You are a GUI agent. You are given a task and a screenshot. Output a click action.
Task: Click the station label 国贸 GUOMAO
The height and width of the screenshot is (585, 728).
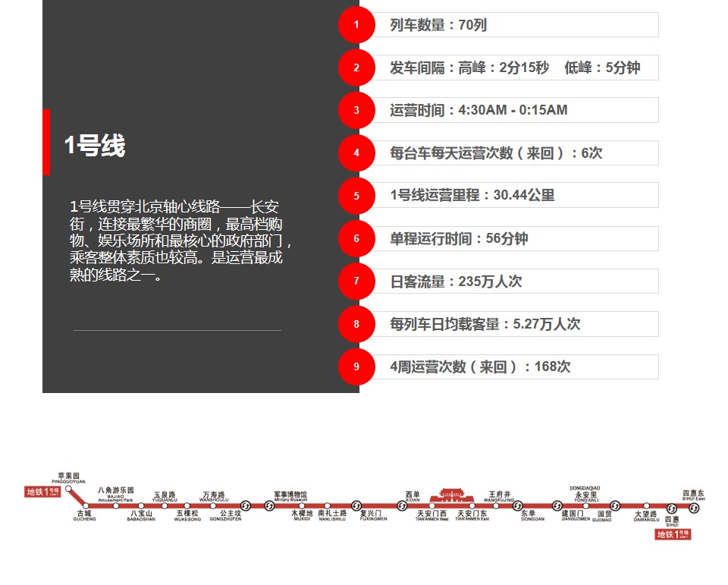click(601, 516)
